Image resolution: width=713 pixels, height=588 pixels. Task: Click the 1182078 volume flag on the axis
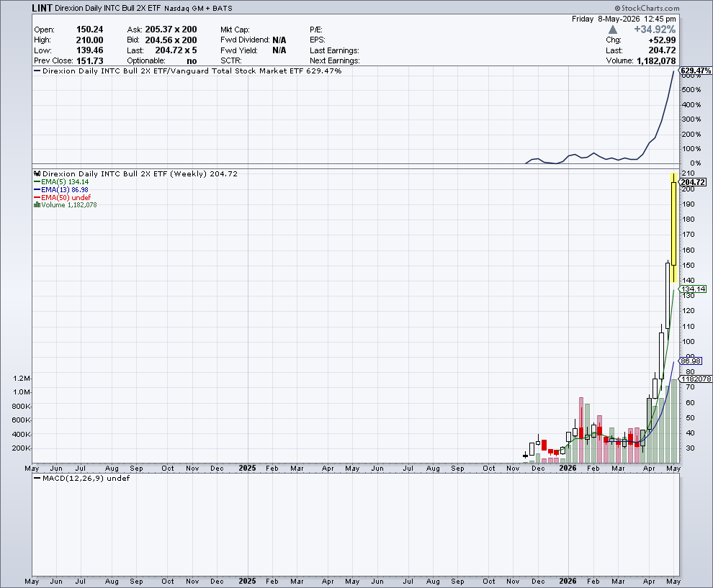point(696,379)
